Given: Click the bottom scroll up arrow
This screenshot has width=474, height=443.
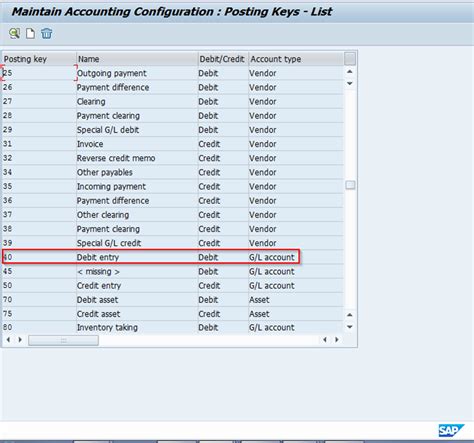Looking at the screenshot, I should [x=350, y=315].
